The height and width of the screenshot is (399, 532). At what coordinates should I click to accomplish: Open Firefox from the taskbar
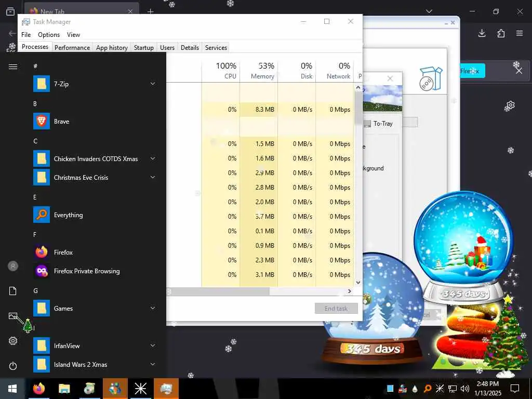38,389
